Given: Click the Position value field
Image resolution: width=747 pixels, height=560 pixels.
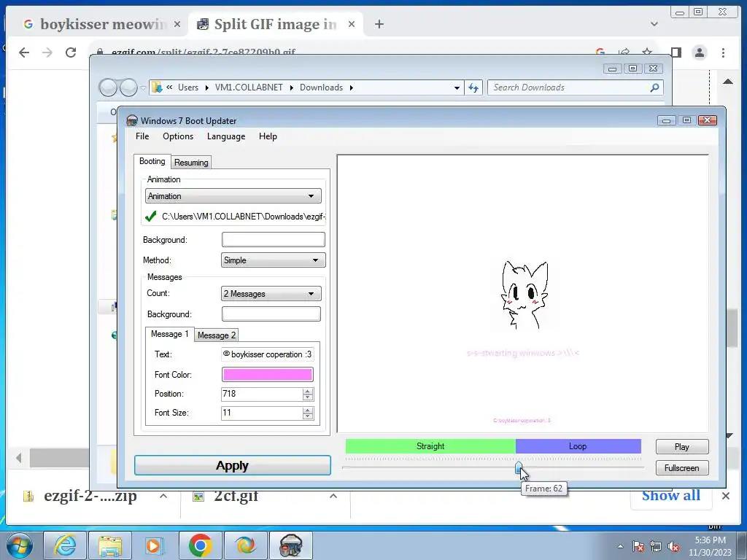Looking at the screenshot, I should (262, 394).
